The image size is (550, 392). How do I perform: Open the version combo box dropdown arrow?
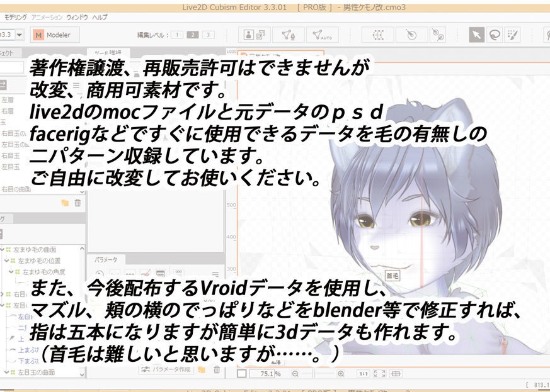[20, 35]
